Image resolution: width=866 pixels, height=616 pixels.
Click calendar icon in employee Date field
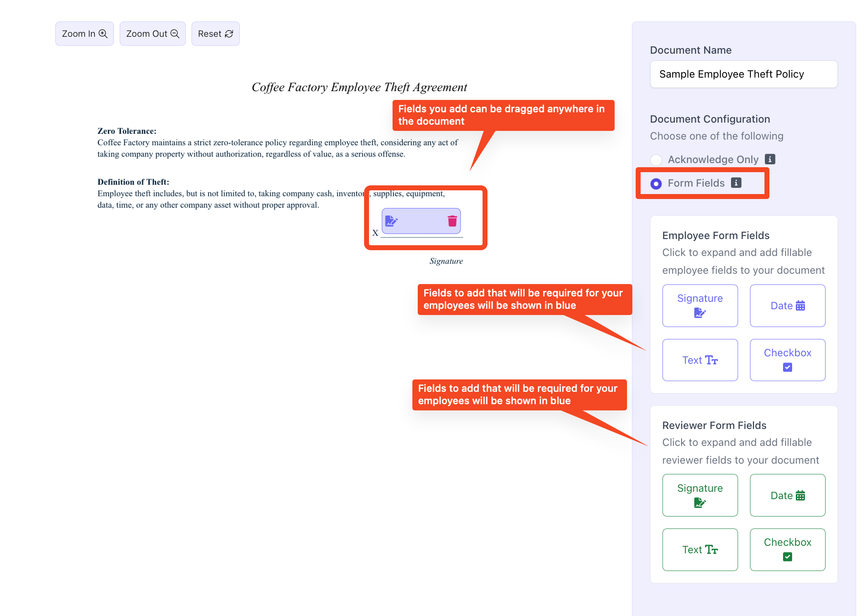coord(800,306)
